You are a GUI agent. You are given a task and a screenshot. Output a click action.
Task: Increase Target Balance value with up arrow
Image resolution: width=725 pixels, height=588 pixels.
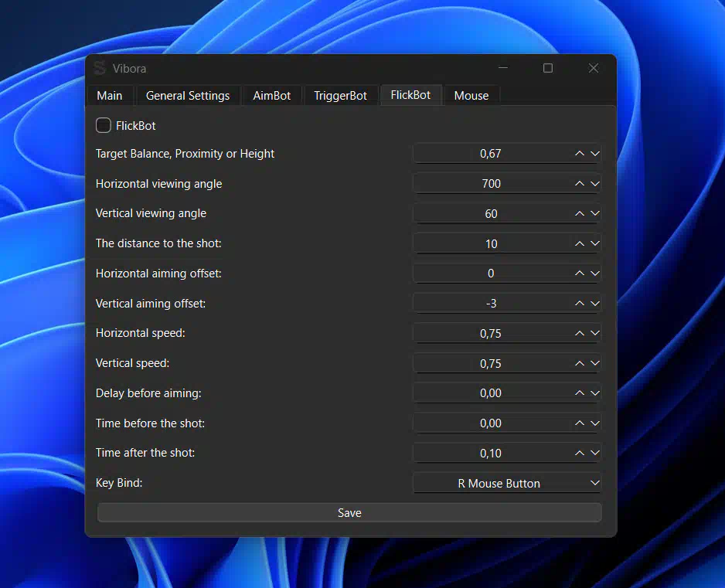(580, 154)
